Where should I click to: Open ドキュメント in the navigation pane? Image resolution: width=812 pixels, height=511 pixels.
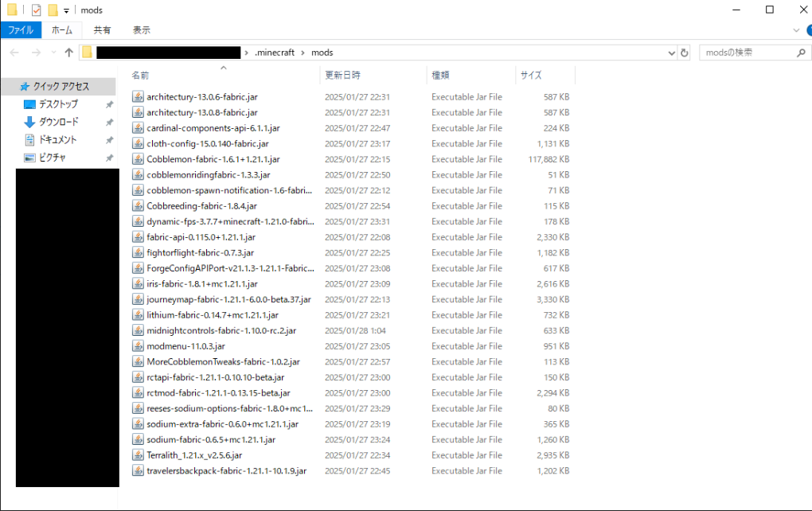(57, 140)
